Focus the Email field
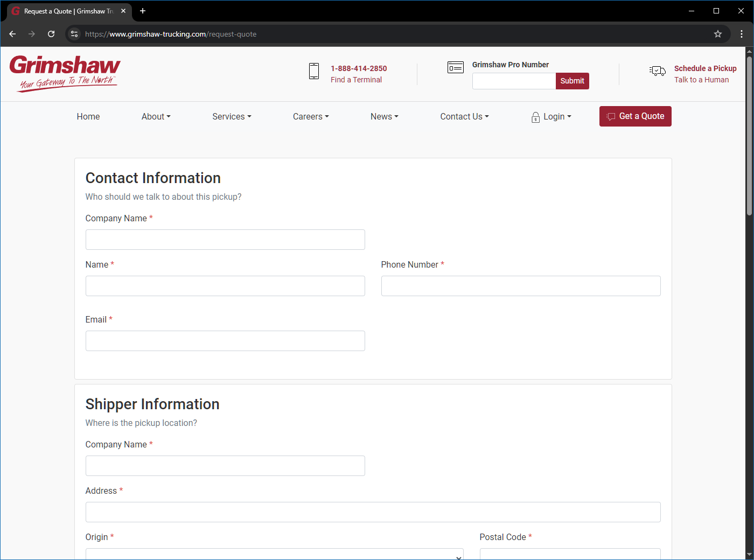The width and height of the screenshot is (754, 560). (225, 341)
